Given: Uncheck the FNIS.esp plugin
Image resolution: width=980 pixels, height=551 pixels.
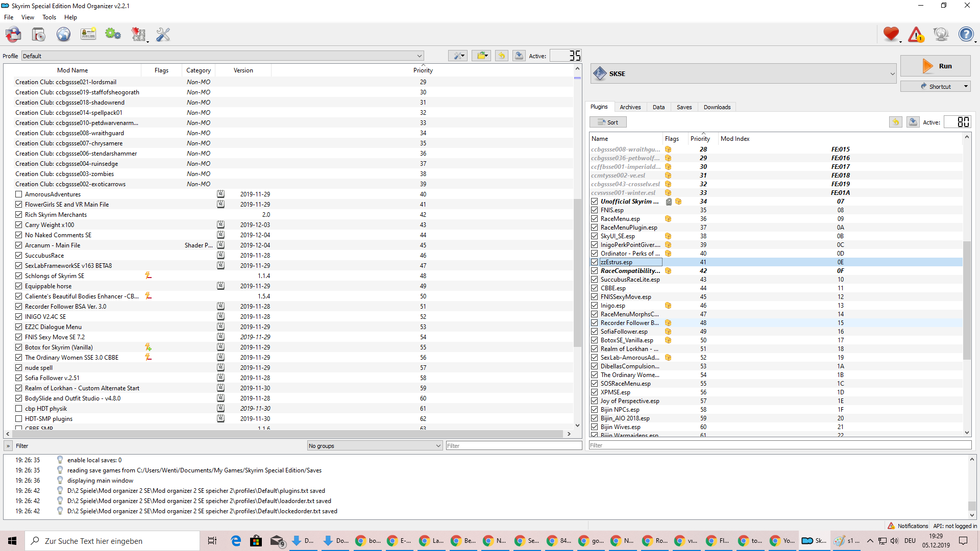Looking at the screenshot, I should (595, 210).
